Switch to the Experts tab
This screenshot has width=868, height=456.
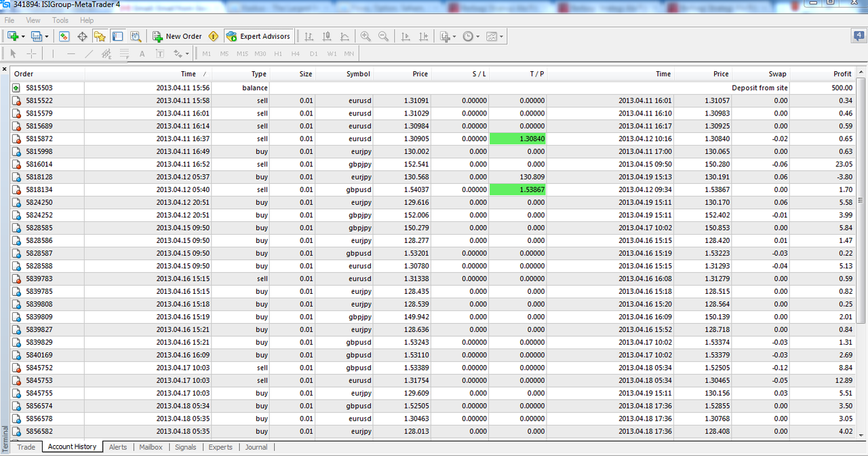click(x=220, y=447)
